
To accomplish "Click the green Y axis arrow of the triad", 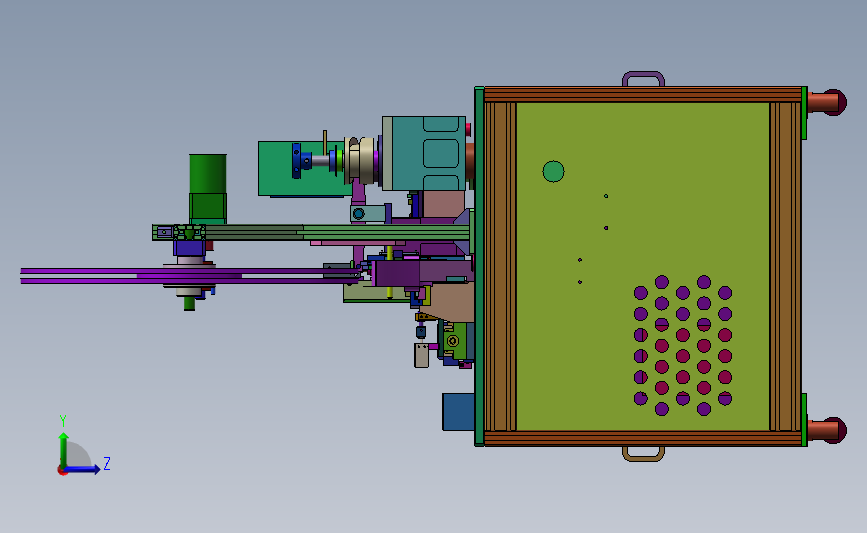I will pos(64,450).
